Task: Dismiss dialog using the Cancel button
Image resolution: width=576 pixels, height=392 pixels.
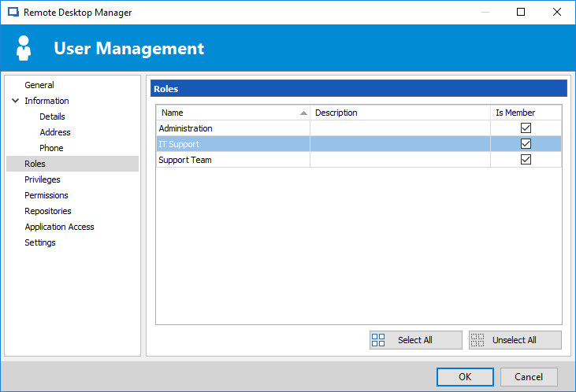Action: click(x=529, y=377)
